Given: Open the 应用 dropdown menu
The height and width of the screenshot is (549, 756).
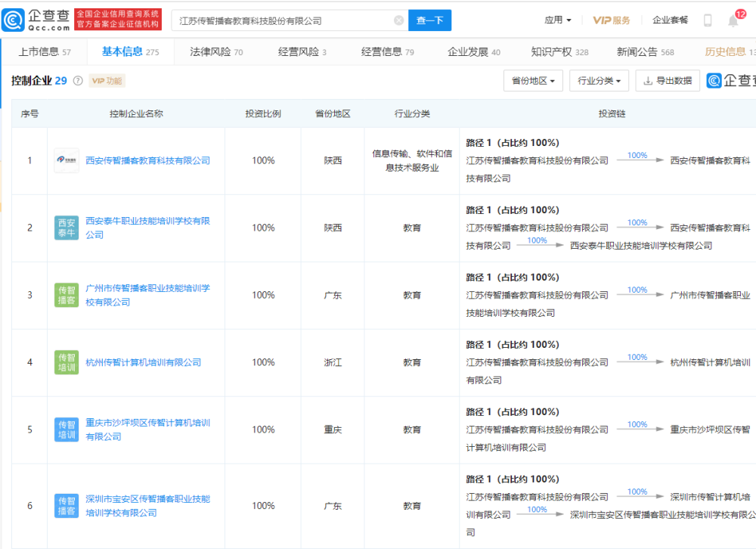Looking at the screenshot, I should point(558,20).
